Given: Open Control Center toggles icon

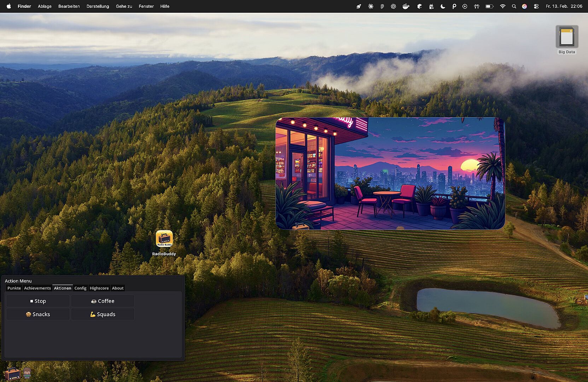Looking at the screenshot, I should coord(536,6).
